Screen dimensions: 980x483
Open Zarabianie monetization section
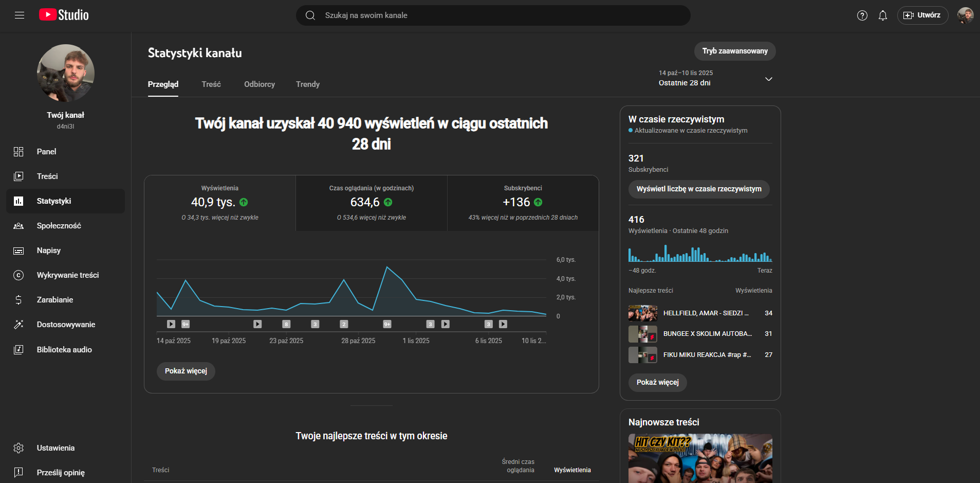(x=54, y=300)
